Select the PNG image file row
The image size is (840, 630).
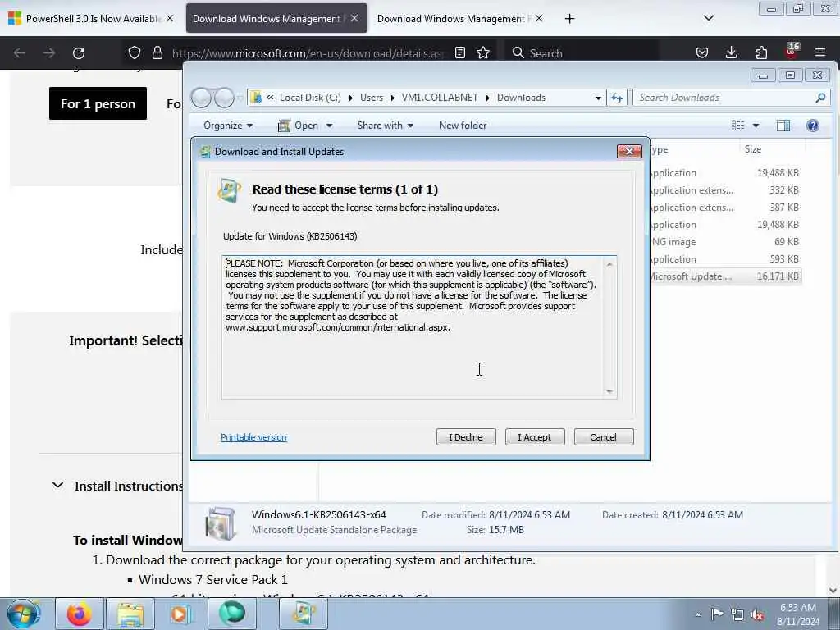726,242
